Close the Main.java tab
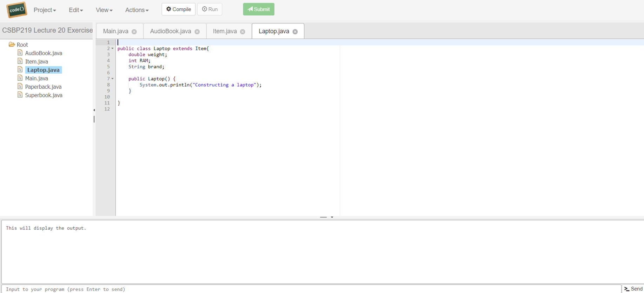 coord(134,32)
